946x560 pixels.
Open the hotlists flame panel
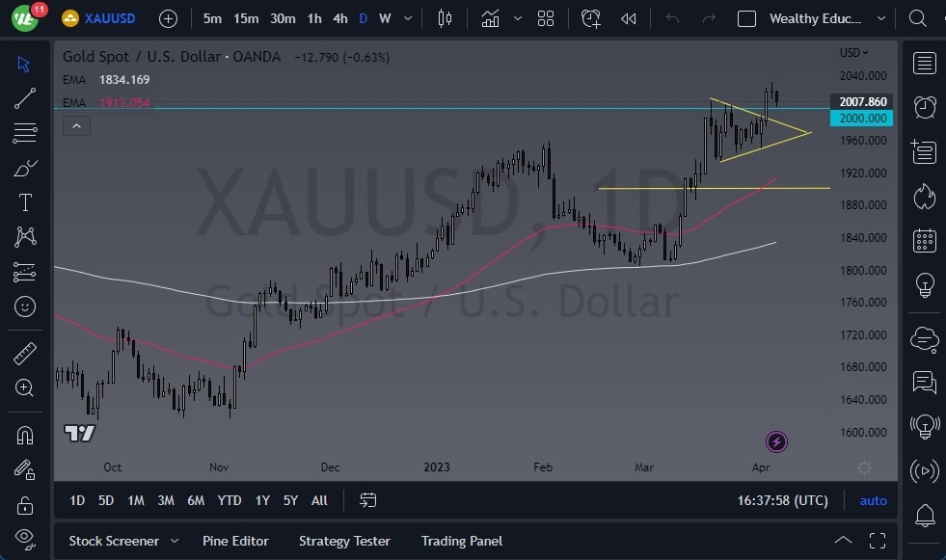tap(924, 196)
